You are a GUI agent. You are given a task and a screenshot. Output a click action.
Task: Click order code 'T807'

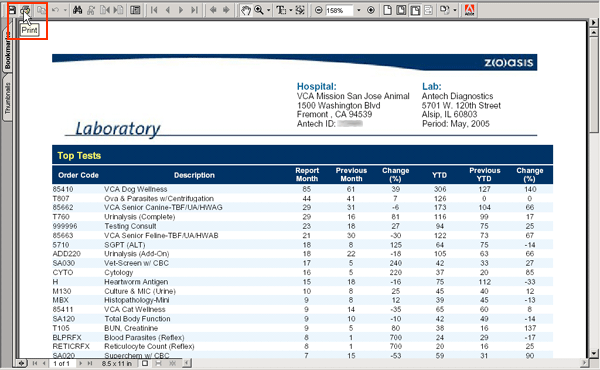coord(61,199)
